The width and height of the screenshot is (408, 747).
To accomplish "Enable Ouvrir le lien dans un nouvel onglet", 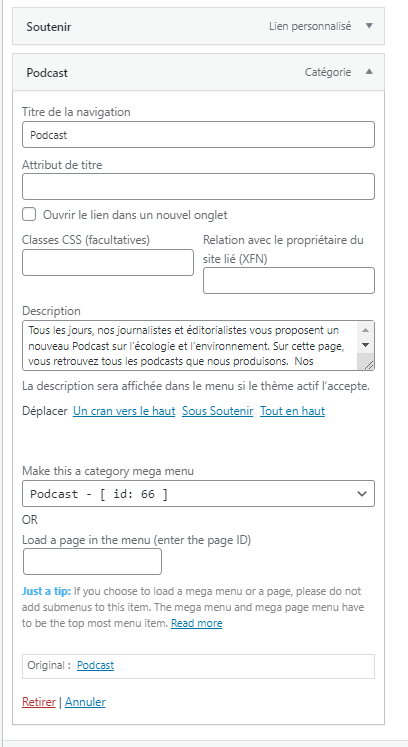I will [29, 214].
